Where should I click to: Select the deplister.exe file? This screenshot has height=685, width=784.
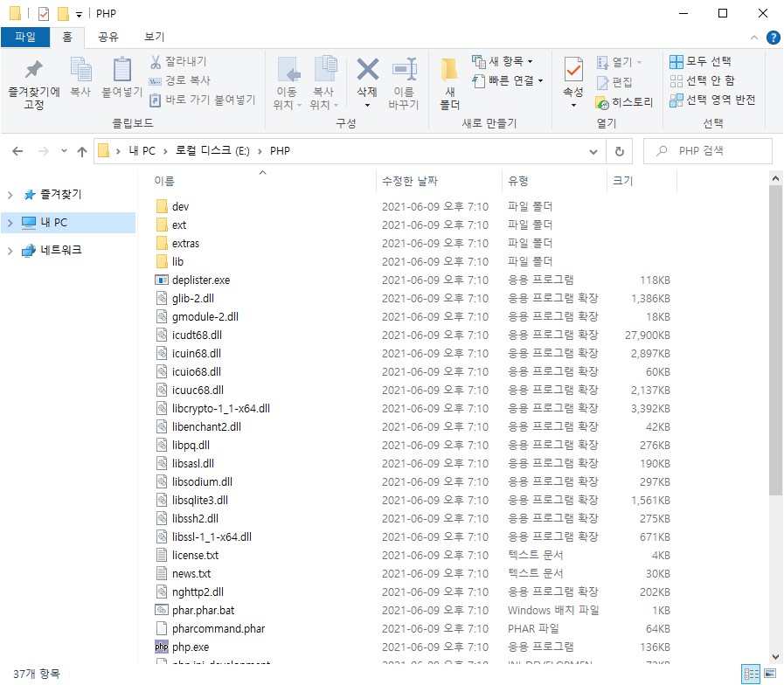pos(200,280)
